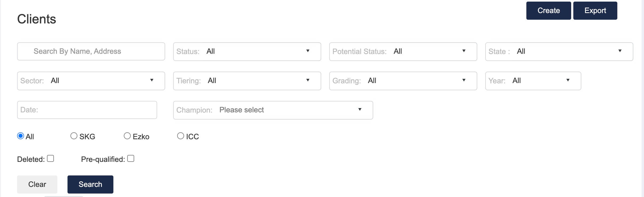
Task: Click the Search button
Action: click(90, 184)
